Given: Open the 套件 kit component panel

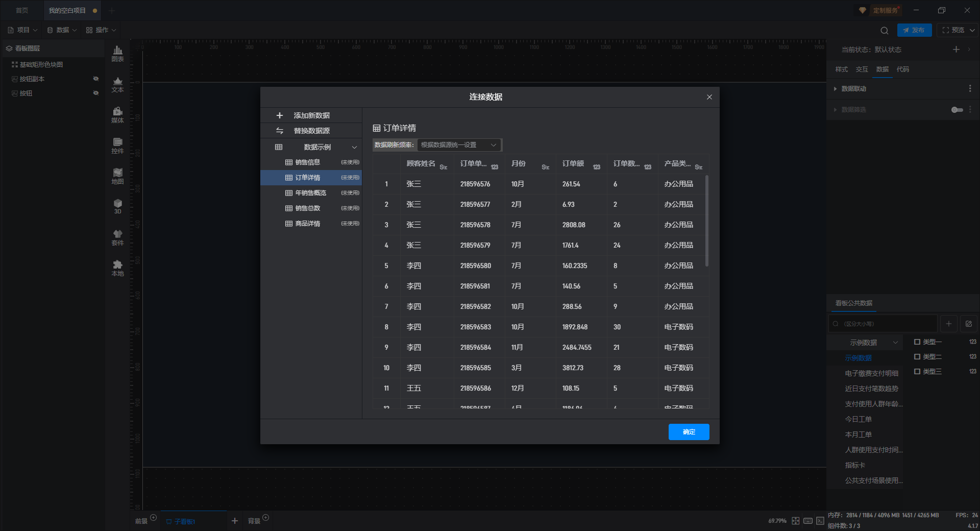Looking at the screenshot, I should [117, 237].
